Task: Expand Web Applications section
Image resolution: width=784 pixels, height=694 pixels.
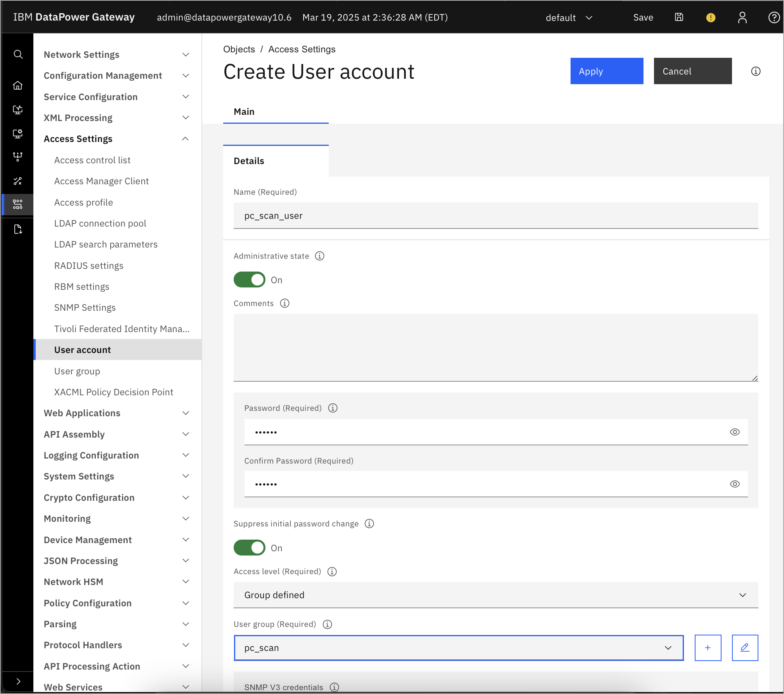Action: click(x=117, y=413)
